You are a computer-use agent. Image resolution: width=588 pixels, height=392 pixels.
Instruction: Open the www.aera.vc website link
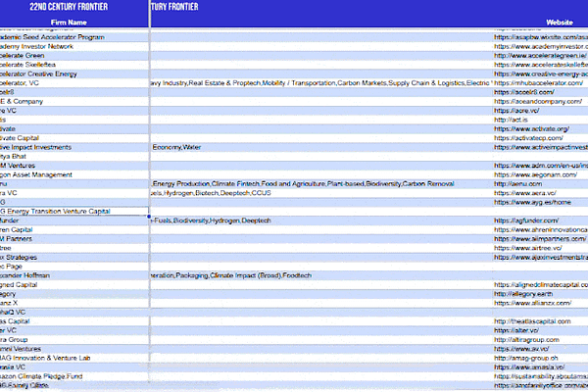[525, 193]
